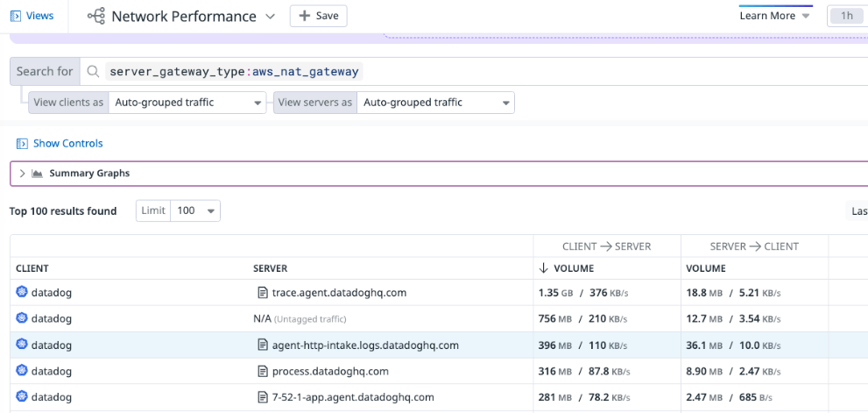
Task: Click document icon beside trace.agent.datadoghq.com
Action: coord(263,293)
